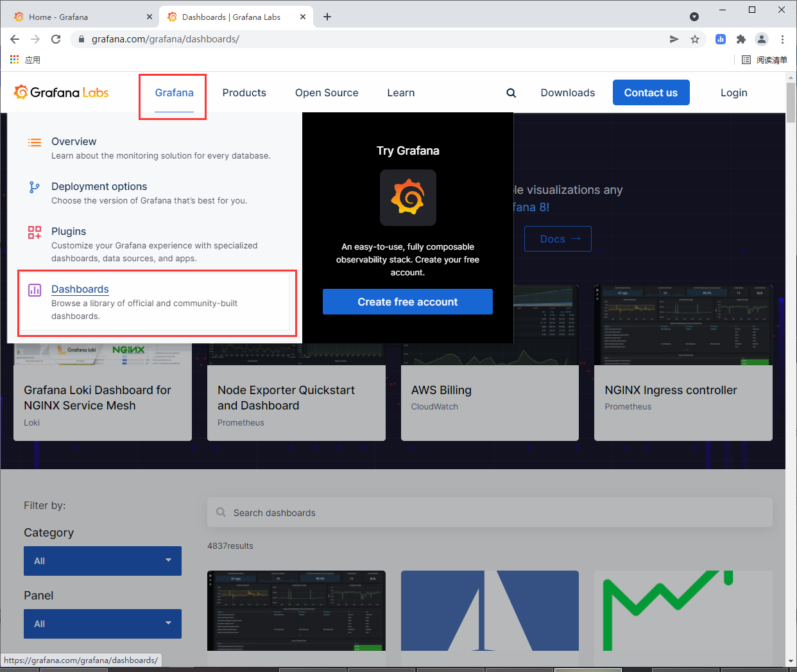Click the Create free account button

pos(407,301)
